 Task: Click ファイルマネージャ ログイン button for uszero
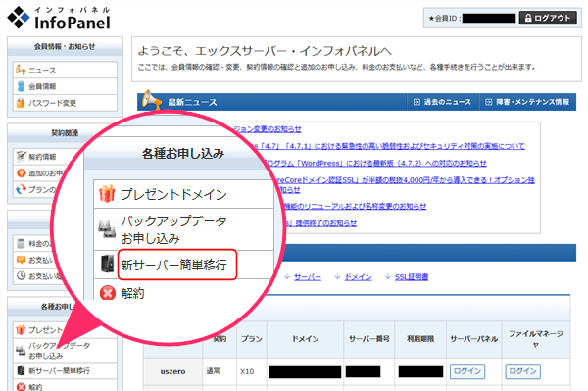[x=522, y=371]
